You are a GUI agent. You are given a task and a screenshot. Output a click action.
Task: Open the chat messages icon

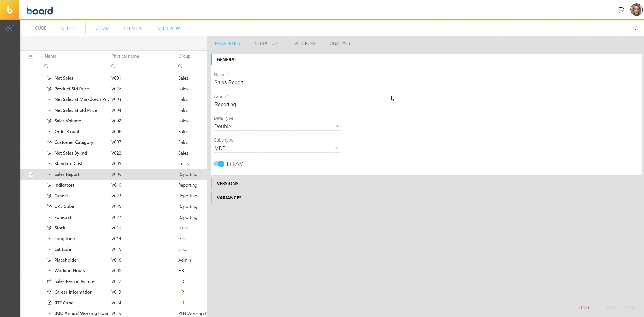621,10
